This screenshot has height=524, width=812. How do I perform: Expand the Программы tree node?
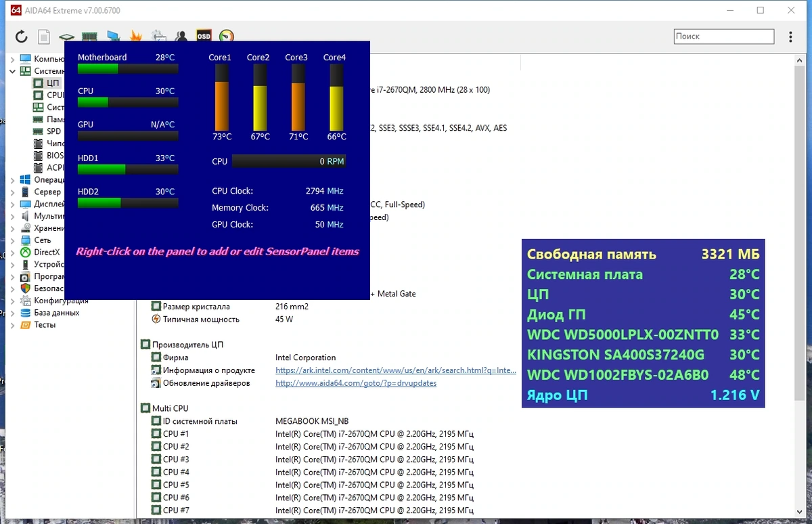[12, 276]
